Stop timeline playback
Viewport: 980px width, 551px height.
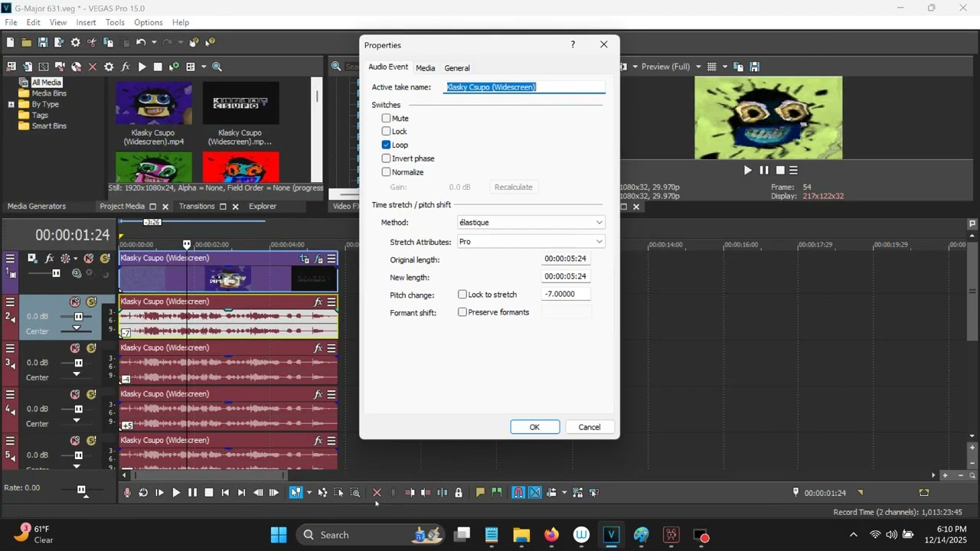(209, 493)
